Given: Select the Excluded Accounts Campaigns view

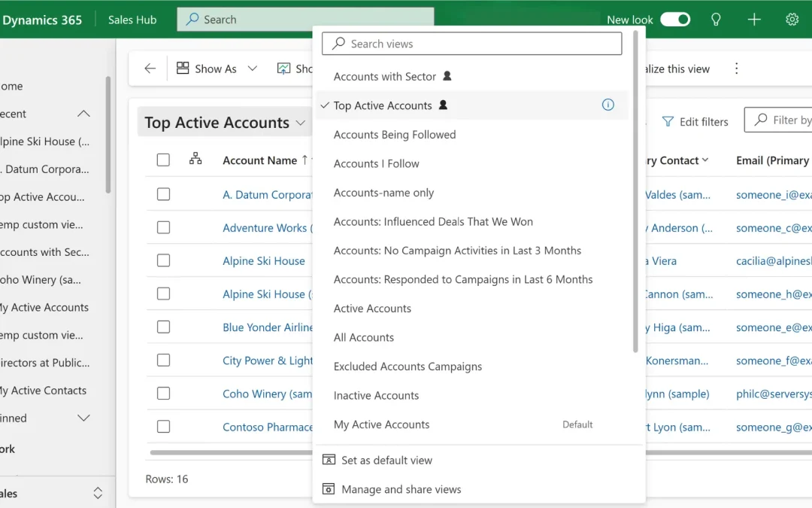Looking at the screenshot, I should tap(471, 367).
